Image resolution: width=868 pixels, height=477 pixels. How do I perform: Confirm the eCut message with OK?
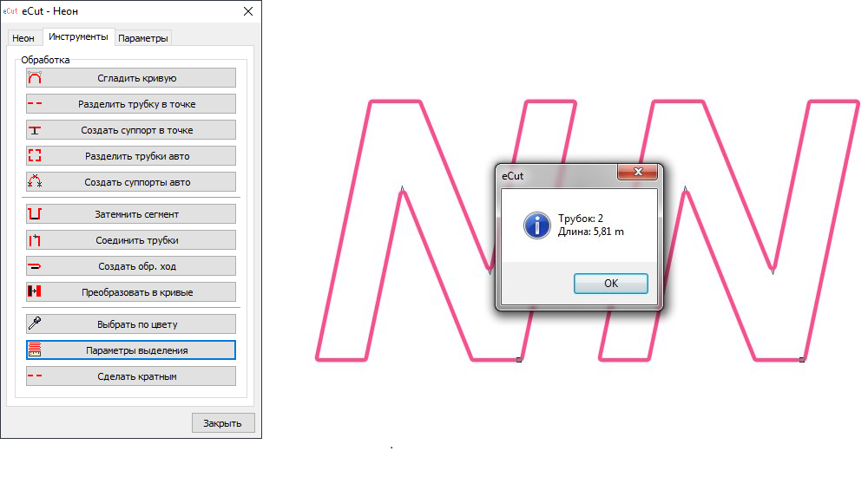(610, 284)
